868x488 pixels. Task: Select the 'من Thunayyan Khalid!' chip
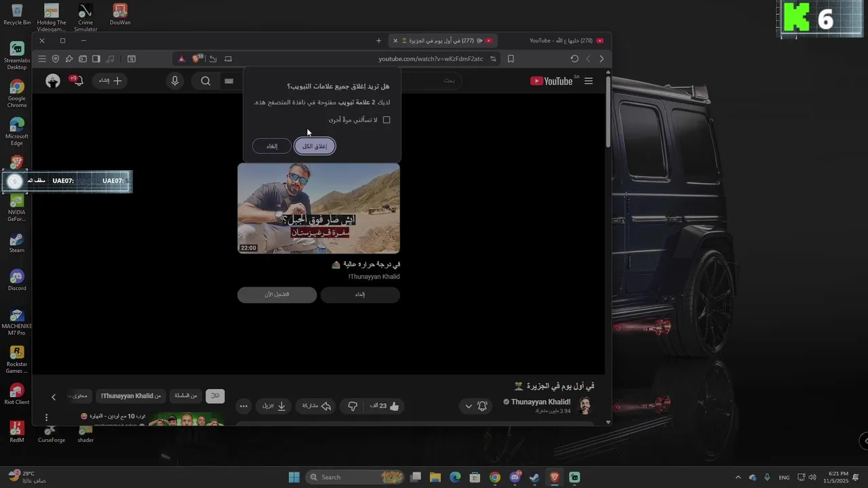tap(131, 396)
